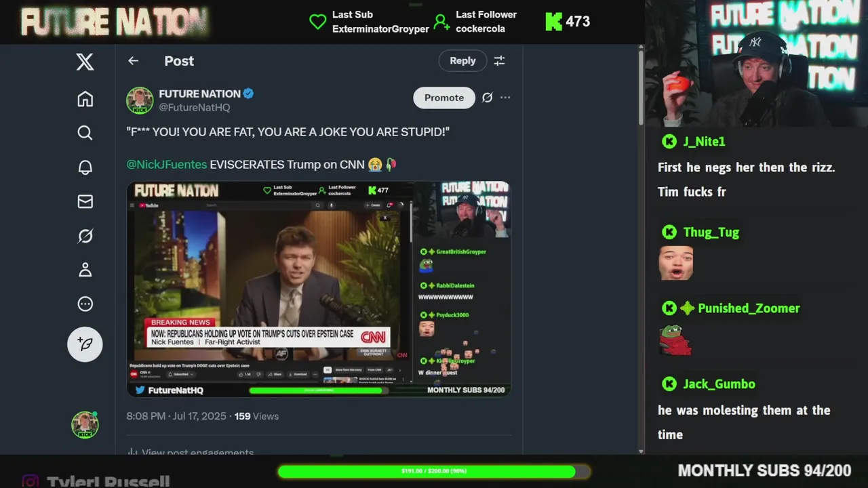Click the compose post feather button
Viewport: 868px width, 488px height.
tap(85, 344)
